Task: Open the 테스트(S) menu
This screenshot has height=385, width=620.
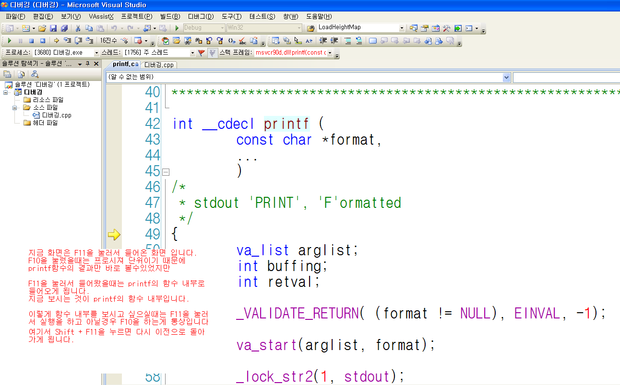Action: coord(262,17)
